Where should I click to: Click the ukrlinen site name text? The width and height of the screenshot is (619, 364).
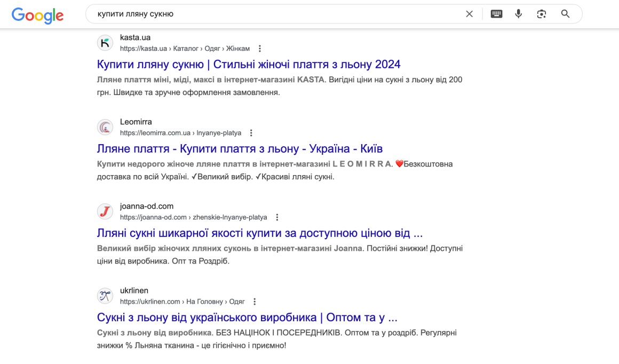pyautogui.click(x=134, y=290)
